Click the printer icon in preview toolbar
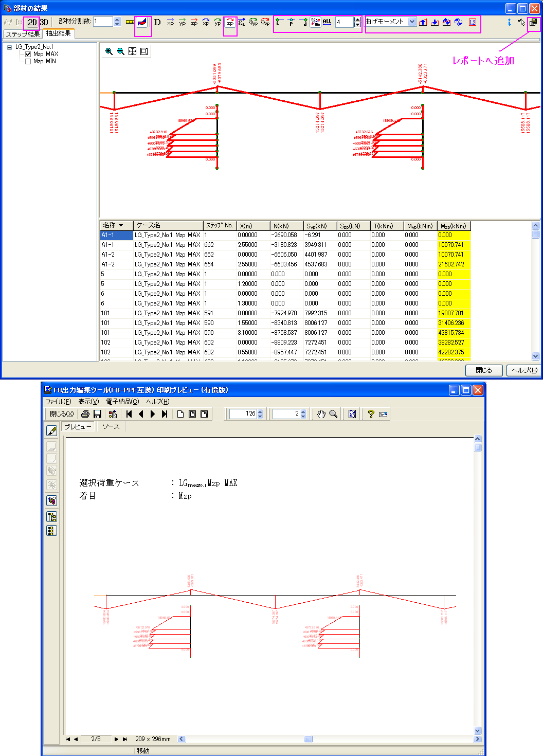 85,414
